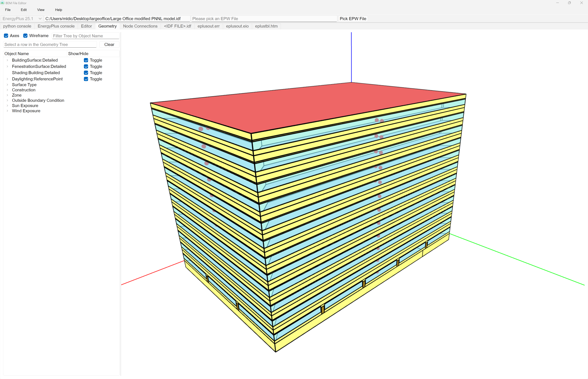Toggle the Axes checkbox

(6, 36)
